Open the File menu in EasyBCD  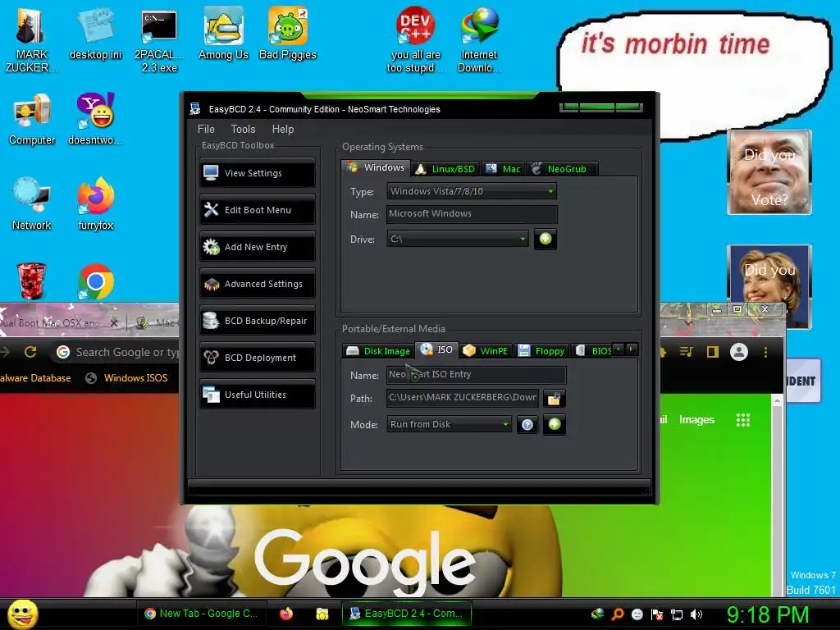(x=206, y=129)
